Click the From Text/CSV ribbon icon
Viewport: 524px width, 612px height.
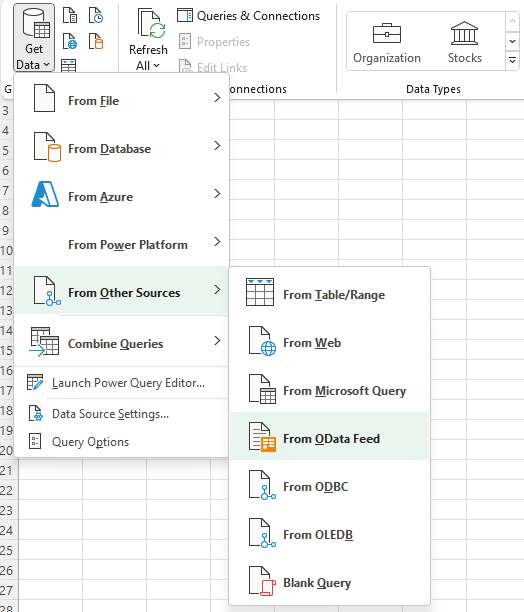tap(70, 15)
